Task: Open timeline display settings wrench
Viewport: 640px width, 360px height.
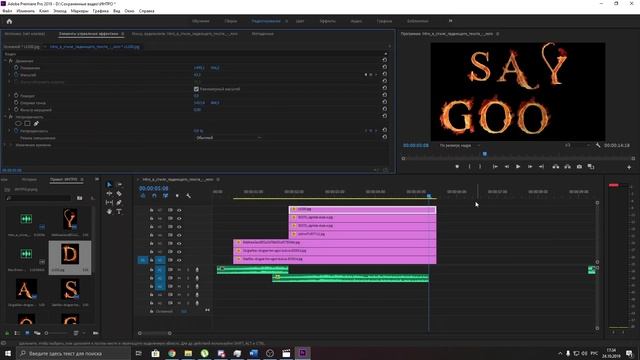Action: [x=189, y=196]
